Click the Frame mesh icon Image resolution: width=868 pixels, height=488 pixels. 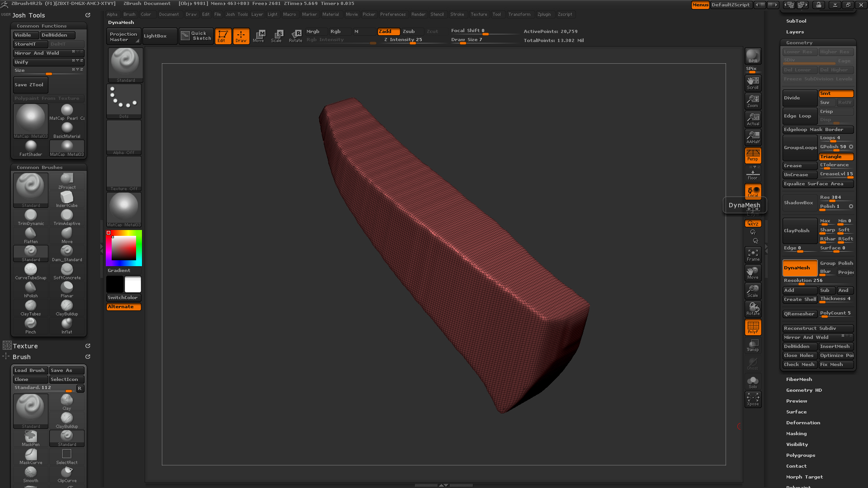coord(753,255)
